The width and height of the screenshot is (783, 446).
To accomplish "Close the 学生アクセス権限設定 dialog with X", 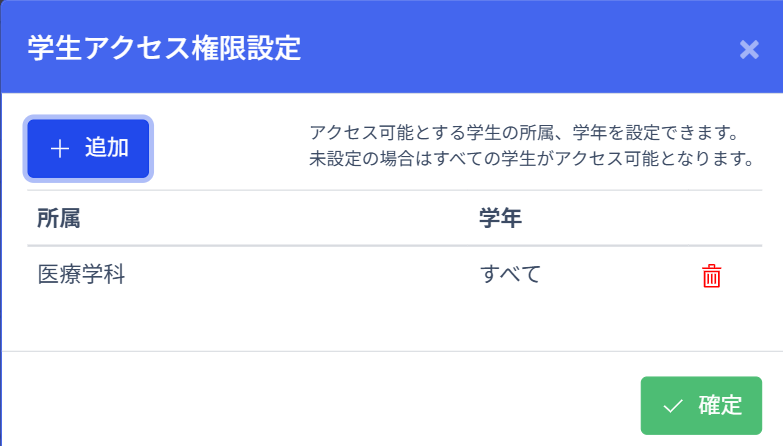I will tap(749, 49).
